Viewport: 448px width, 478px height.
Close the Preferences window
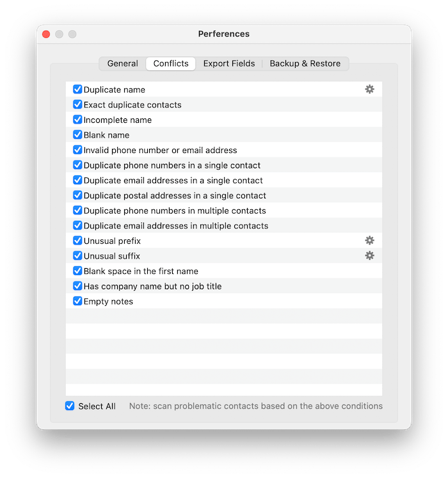pos(46,34)
